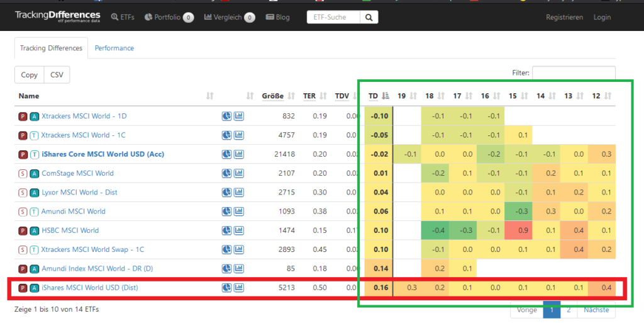
Task: Click the T badge on Amundi MSCI World
Action: point(35,212)
